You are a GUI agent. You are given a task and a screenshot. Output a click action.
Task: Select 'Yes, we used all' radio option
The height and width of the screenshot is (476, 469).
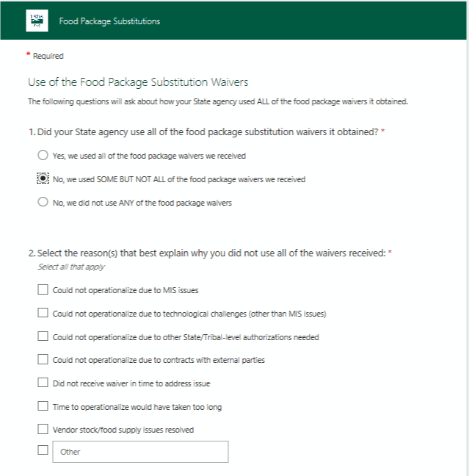click(x=43, y=156)
